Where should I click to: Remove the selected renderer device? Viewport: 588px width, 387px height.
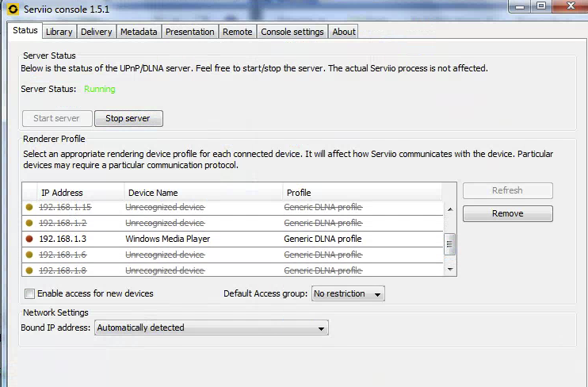[507, 213]
